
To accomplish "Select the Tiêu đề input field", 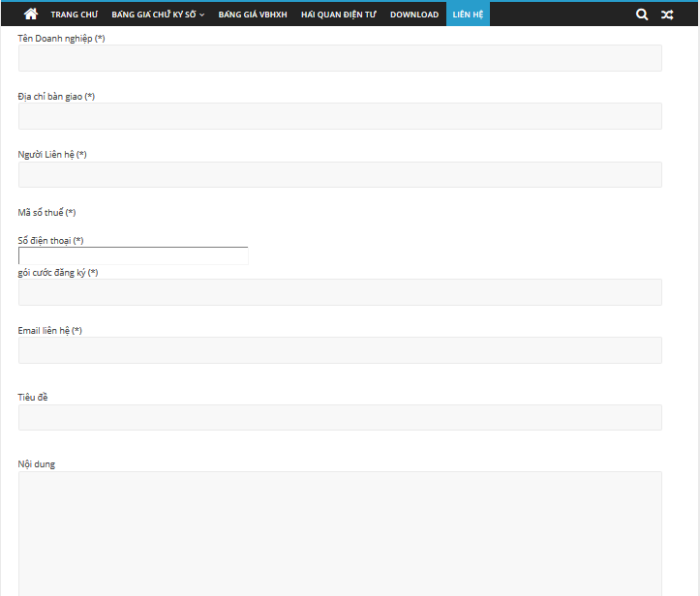I will (340, 417).
